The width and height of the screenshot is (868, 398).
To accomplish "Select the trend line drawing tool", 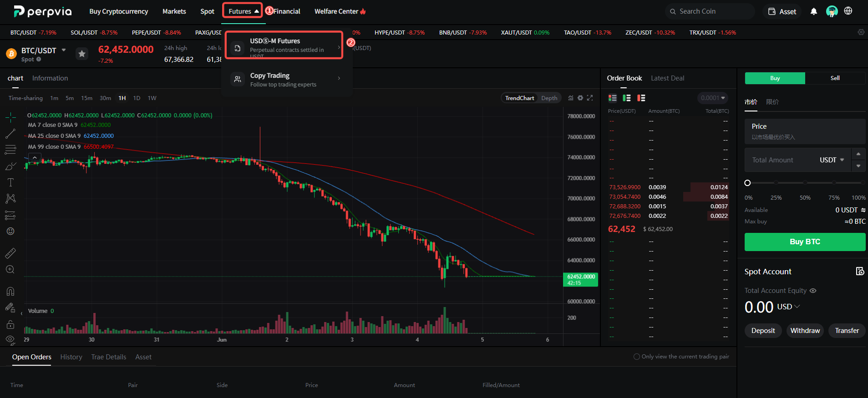I will (10, 134).
